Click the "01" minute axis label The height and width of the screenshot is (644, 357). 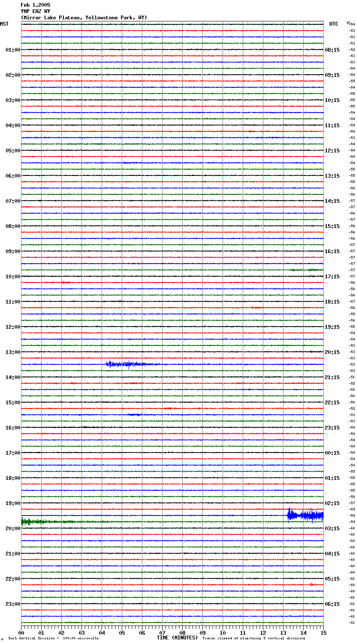(41, 633)
